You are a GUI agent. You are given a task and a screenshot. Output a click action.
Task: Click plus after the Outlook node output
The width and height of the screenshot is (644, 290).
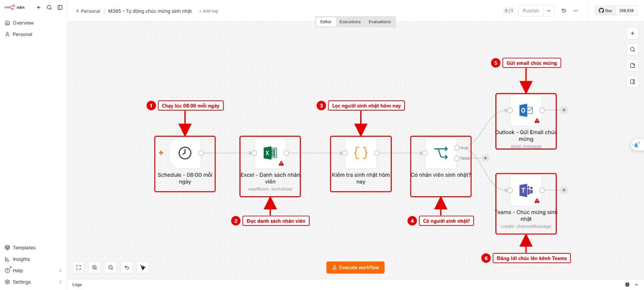(564, 110)
